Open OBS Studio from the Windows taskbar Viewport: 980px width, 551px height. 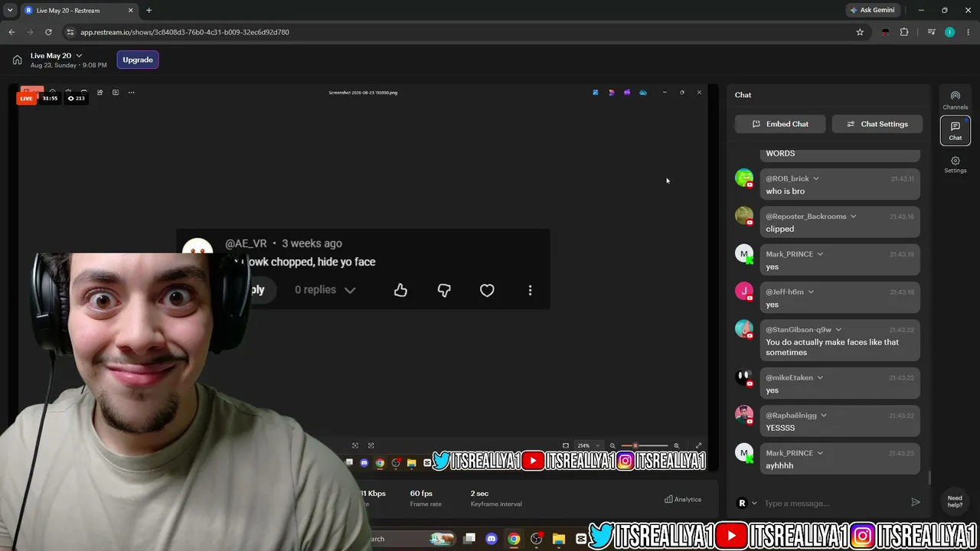(x=537, y=539)
